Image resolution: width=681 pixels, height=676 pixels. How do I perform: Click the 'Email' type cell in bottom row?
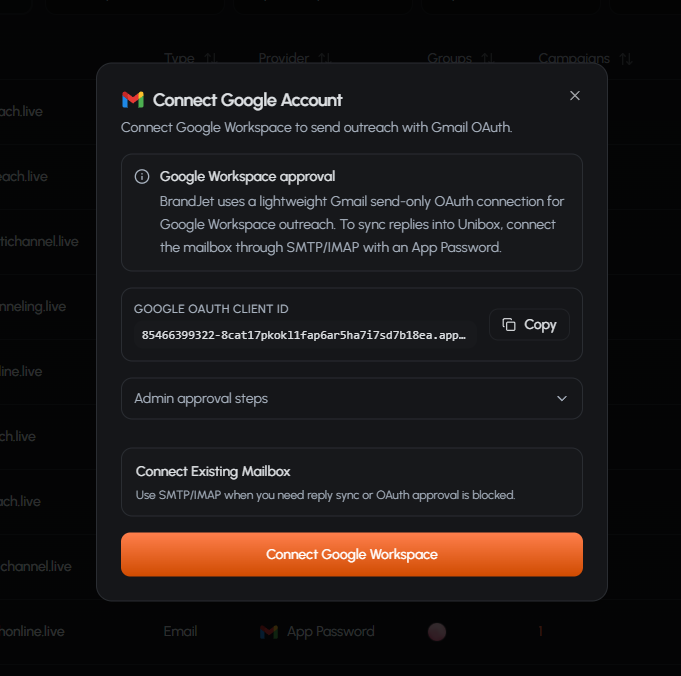[180, 631]
